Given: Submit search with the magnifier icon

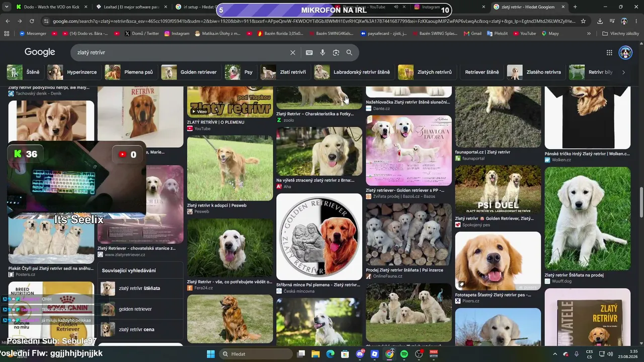Looking at the screenshot, I should [x=349, y=52].
